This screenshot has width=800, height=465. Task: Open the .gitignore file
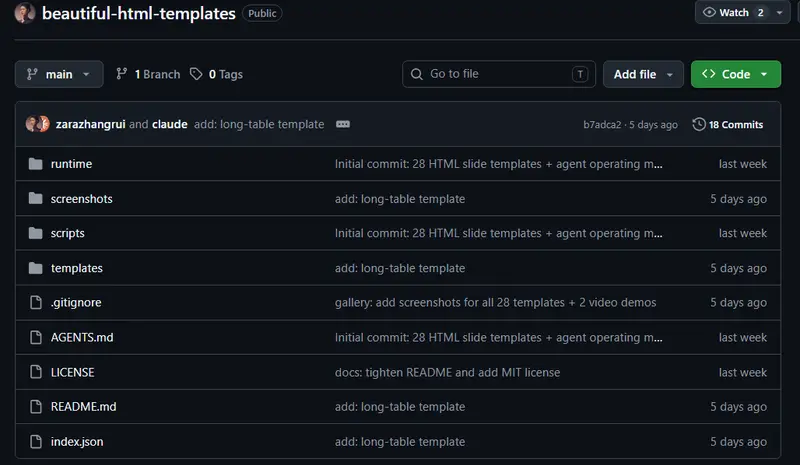tap(76, 303)
